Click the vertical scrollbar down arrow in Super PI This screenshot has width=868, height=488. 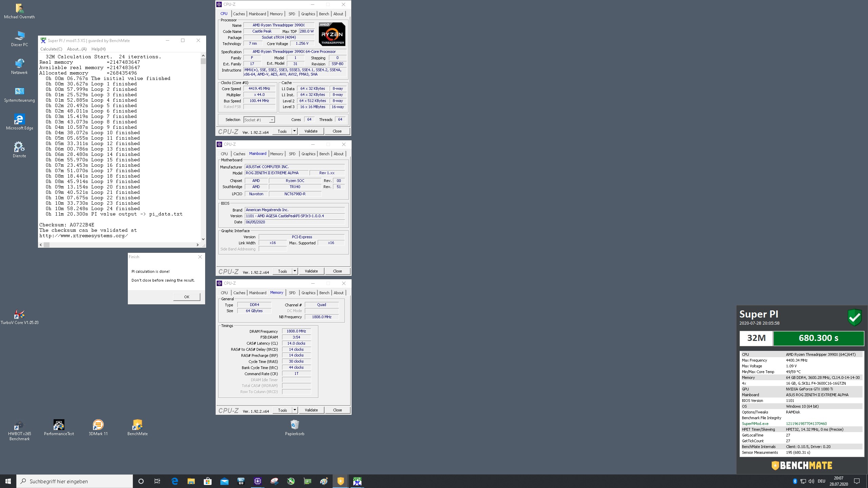(203, 239)
